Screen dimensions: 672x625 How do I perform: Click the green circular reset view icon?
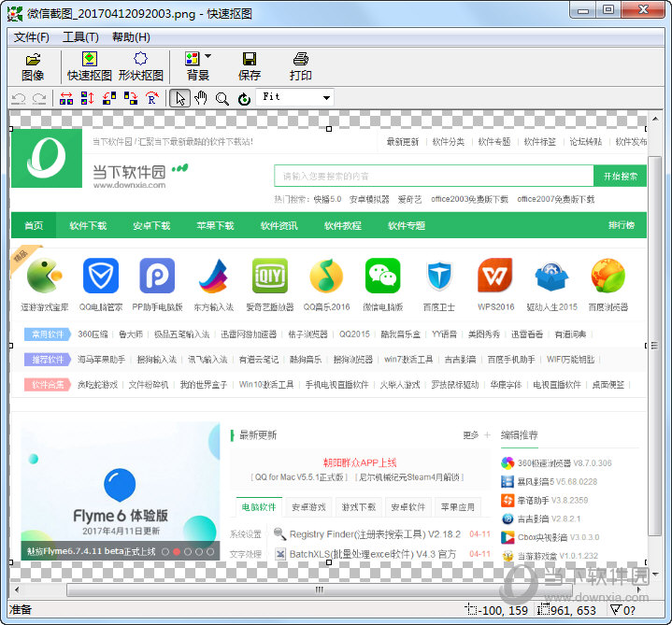pyautogui.click(x=244, y=99)
